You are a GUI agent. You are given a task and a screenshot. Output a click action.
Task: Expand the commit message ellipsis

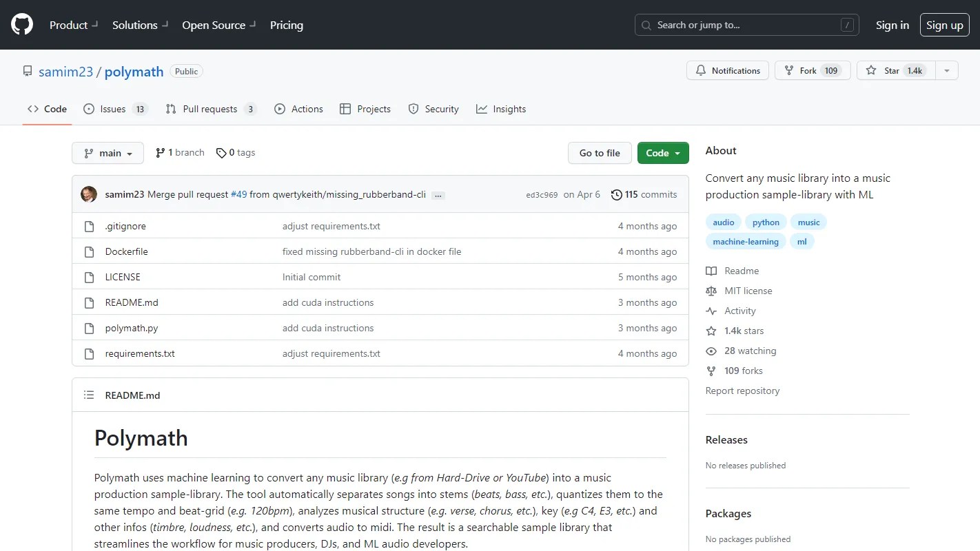pyautogui.click(x=438, y=195)
